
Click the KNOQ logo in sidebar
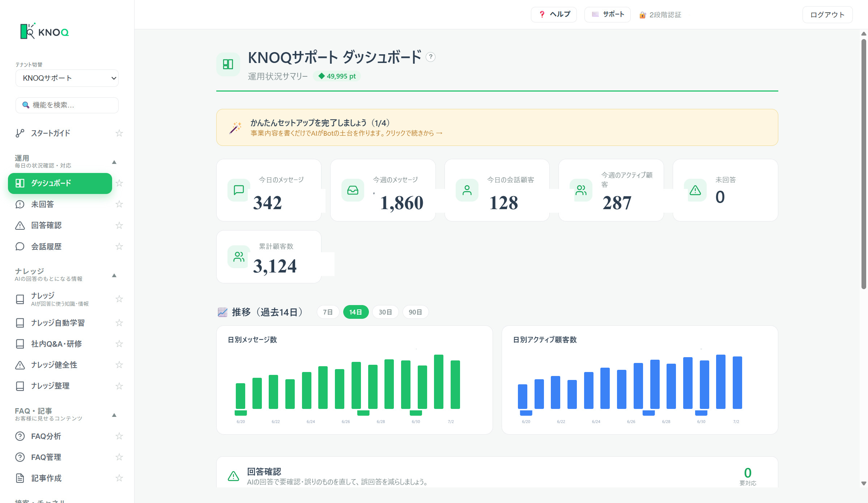(44, 31)
